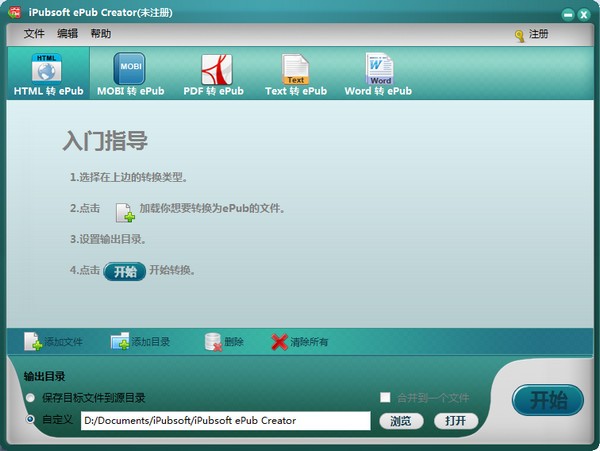
Task: Click the text 1.选择在上边的转换类型。
Action: tap(128, 177)
